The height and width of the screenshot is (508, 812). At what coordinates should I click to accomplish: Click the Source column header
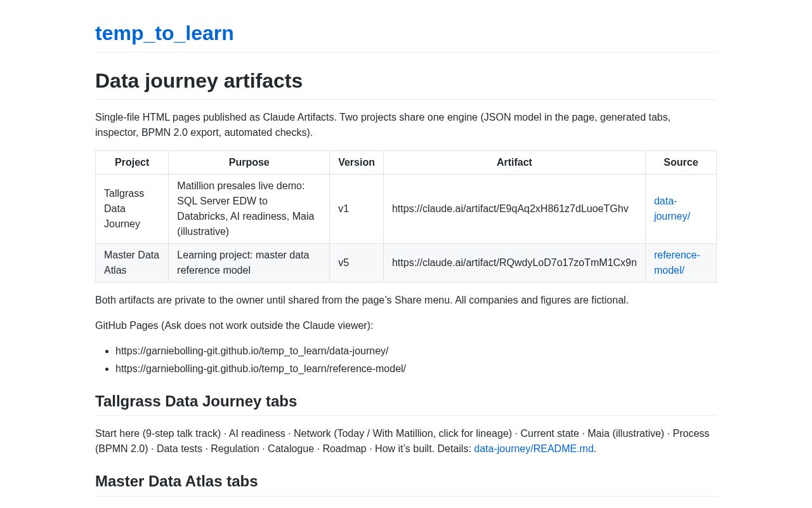coord(681,163)
